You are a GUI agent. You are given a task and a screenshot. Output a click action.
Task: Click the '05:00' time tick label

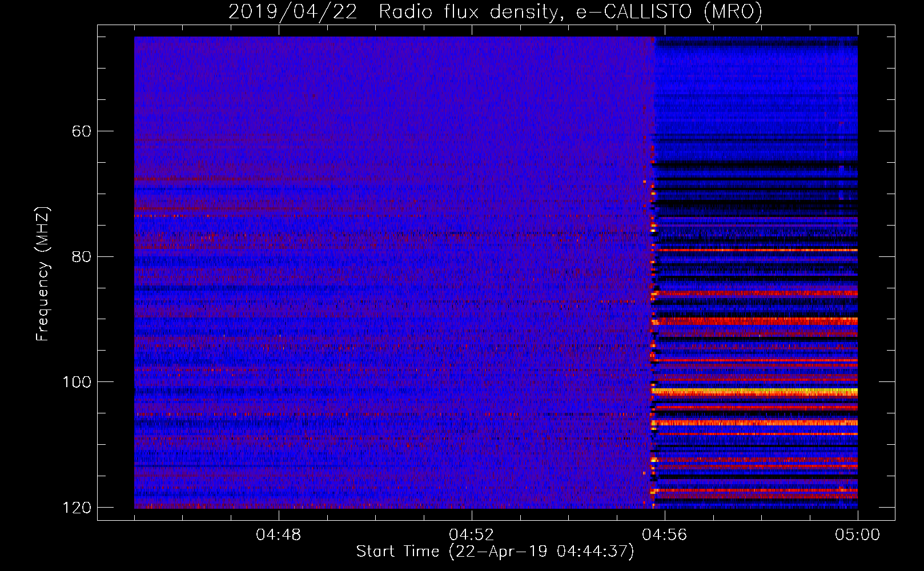[857, 535]
